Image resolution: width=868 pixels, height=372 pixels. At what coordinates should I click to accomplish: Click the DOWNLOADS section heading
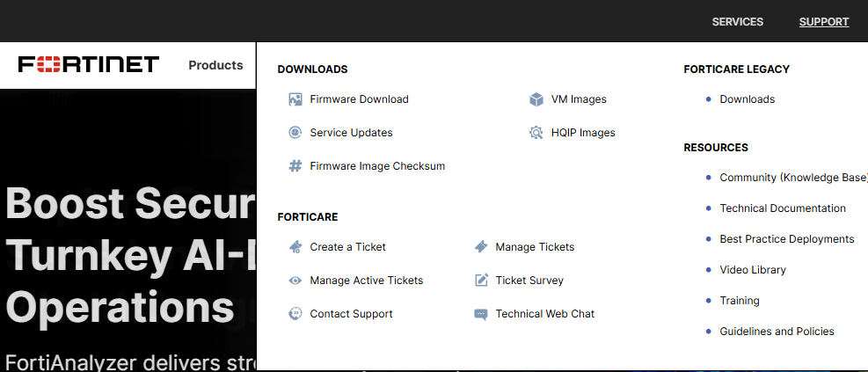(312, 69)
